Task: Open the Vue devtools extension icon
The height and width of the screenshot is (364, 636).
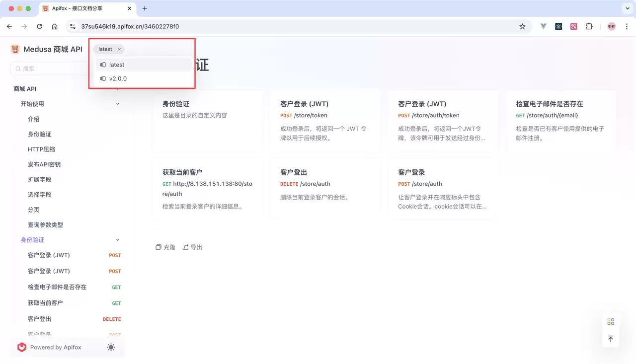Action: tap(544, 26)
